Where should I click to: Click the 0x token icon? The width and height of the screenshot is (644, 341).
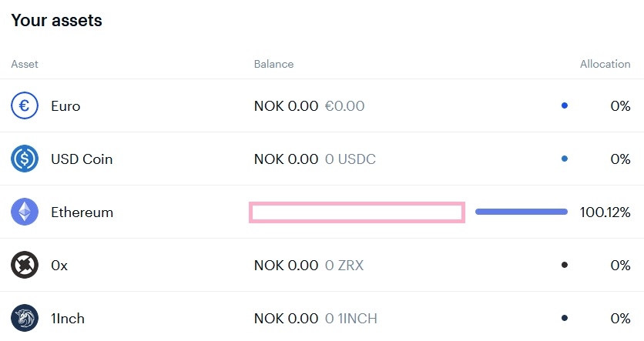tap(25, 265)
